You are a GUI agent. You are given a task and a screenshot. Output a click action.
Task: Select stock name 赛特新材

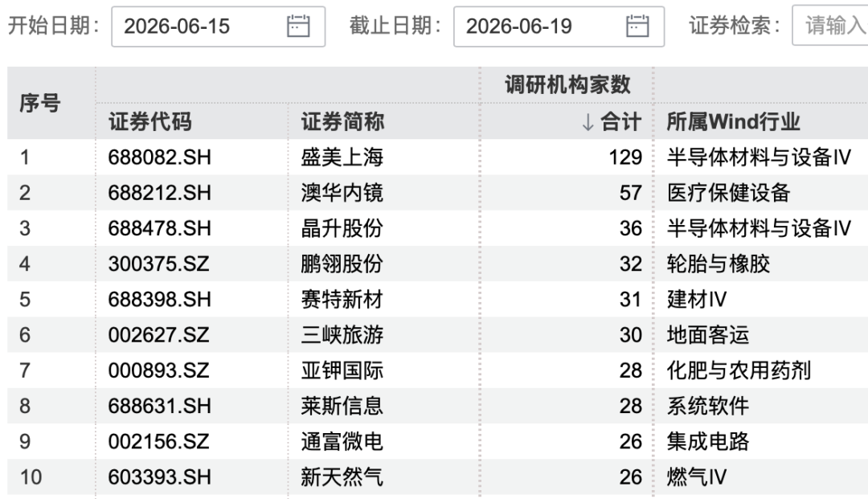click(x=342, y=299)
